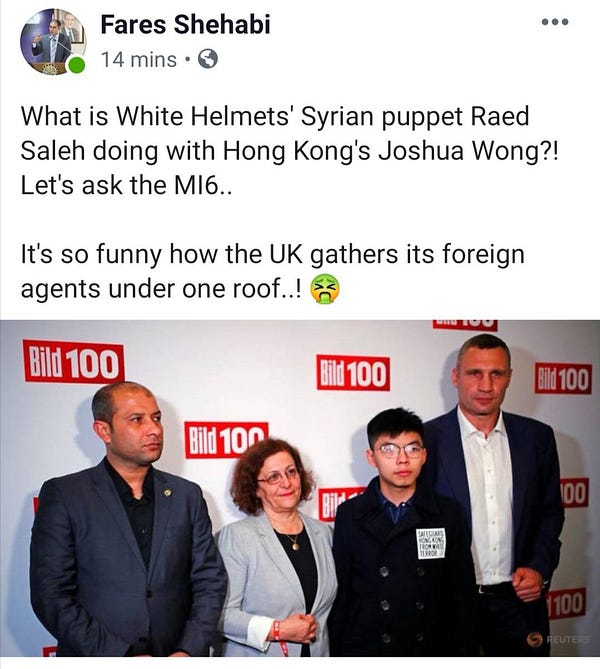Screen dimensions: 600x669
Task: Click the right-edge Bild 100 logo
Action: coord(563,378)
